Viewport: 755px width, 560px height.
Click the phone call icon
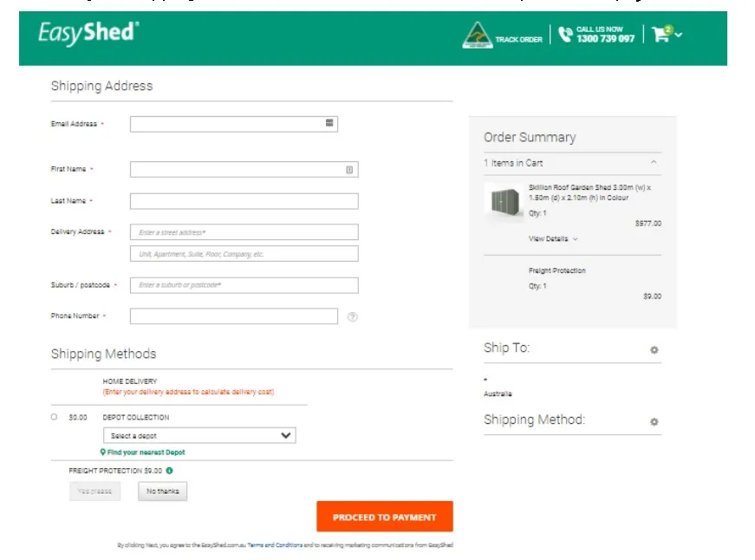[x=566, y=35]
